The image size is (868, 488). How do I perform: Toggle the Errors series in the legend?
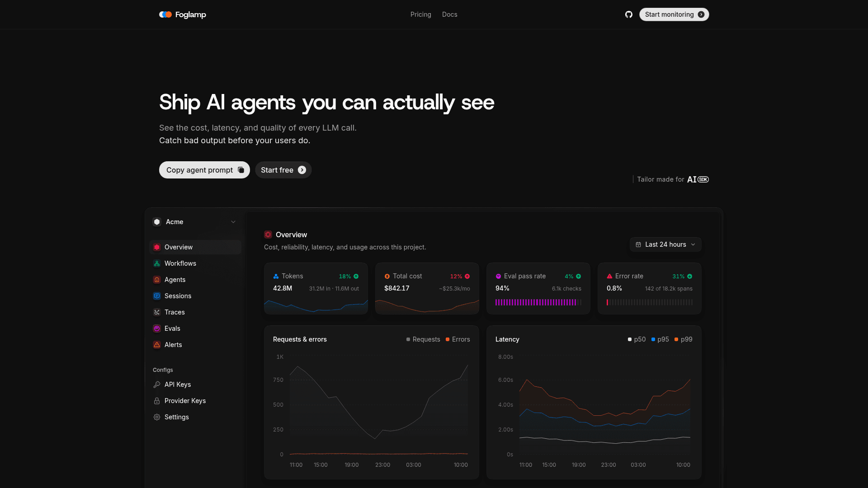pyautogui.click(x=458, y=339)
